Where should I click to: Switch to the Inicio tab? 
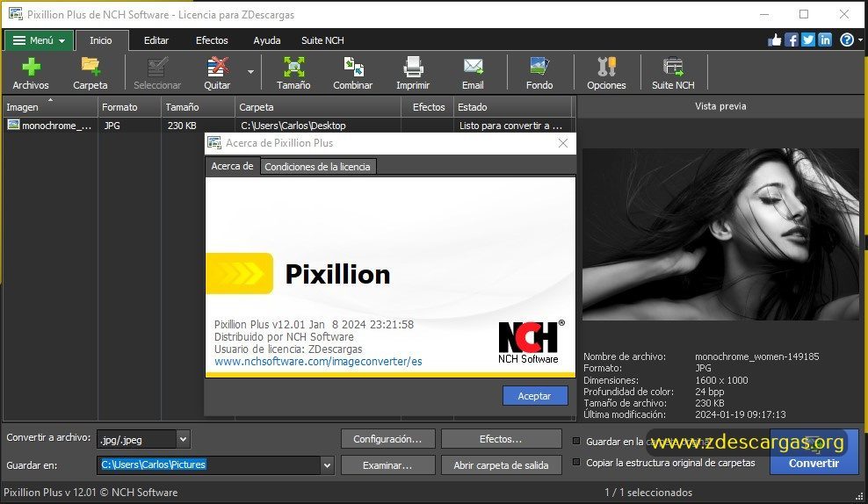[101, 40]
